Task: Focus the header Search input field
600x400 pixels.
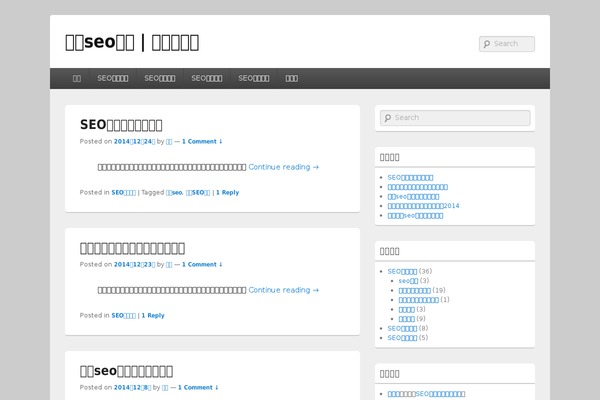Action: pos(512,44)
